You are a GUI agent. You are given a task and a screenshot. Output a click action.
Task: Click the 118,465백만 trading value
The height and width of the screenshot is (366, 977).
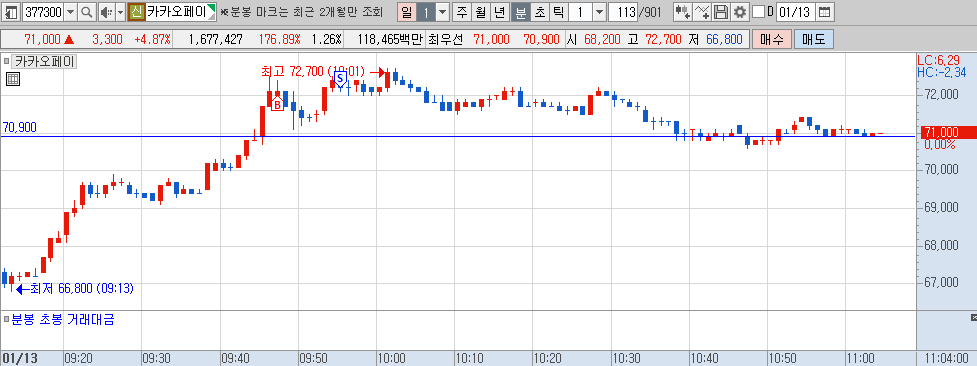tap(391, 39)
